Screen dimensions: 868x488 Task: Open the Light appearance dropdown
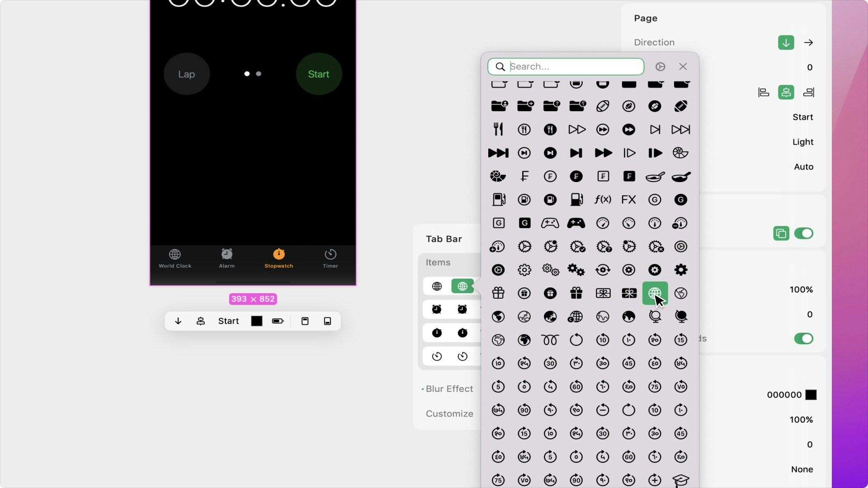pos(802,142)
